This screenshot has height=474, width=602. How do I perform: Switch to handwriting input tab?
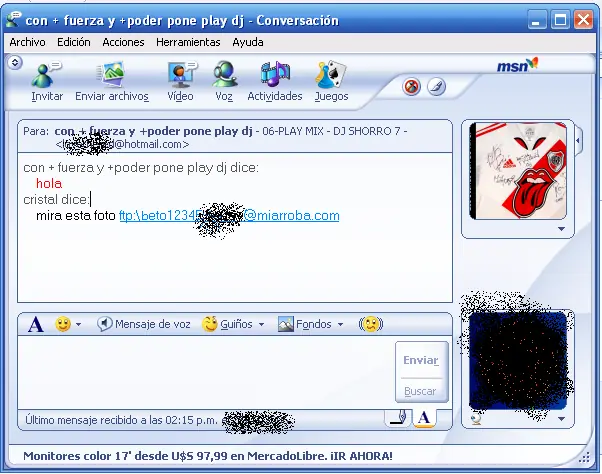click(x=398, y=418)
